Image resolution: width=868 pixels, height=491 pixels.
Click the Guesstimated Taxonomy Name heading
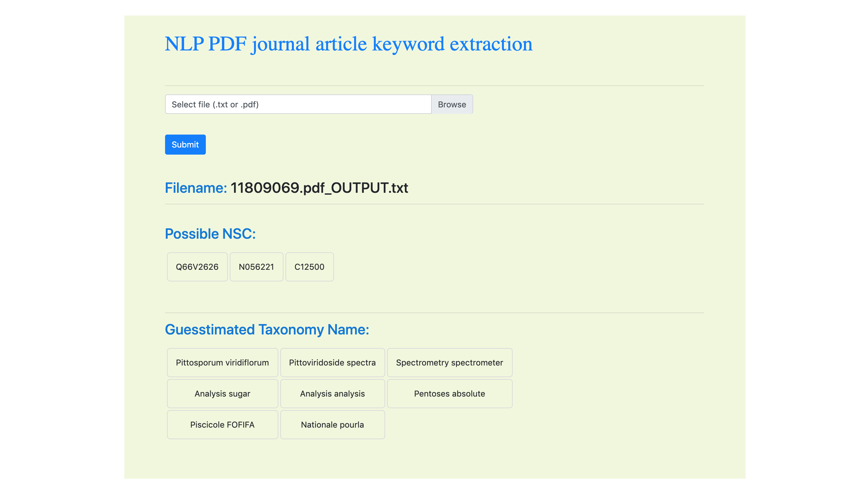(266, 330)
